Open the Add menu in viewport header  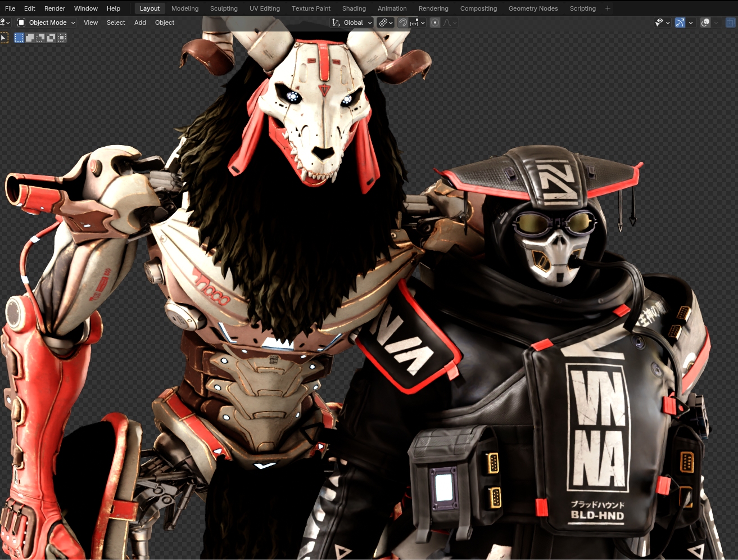(x=140, y=22)
